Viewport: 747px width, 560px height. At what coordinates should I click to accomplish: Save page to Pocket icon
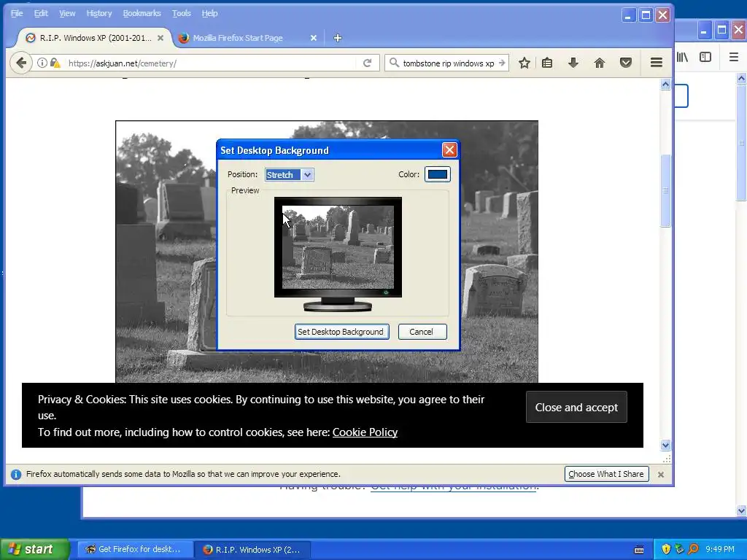[625, 63]
